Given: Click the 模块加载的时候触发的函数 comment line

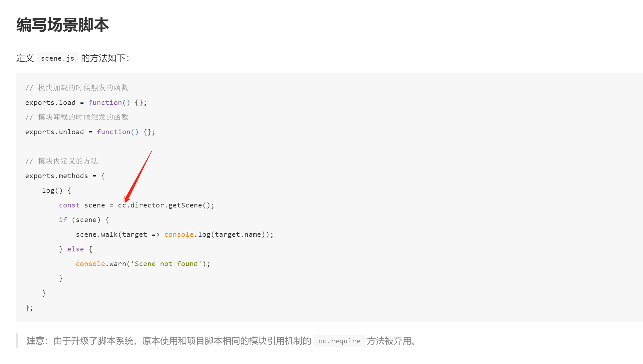Looking at the screenshot, I should (77, 88).
